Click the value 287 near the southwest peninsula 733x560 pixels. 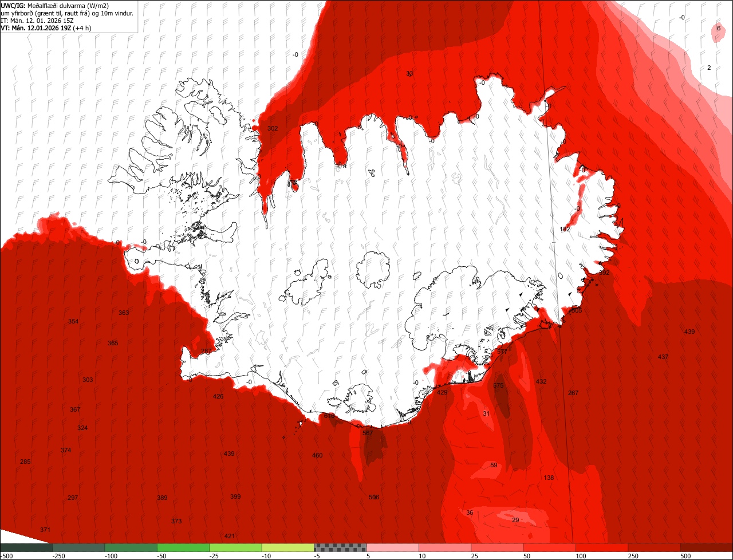click(x=206, y=351)
